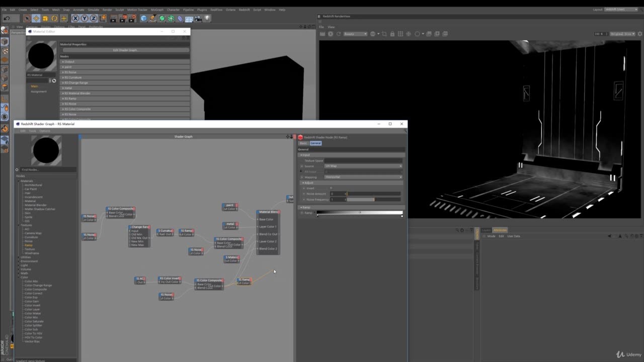The height and width of the screenshot is (362, 644).
Task: Click the crop region icon in RenderView
Action: pyautogui.click(x=384, y=34)
